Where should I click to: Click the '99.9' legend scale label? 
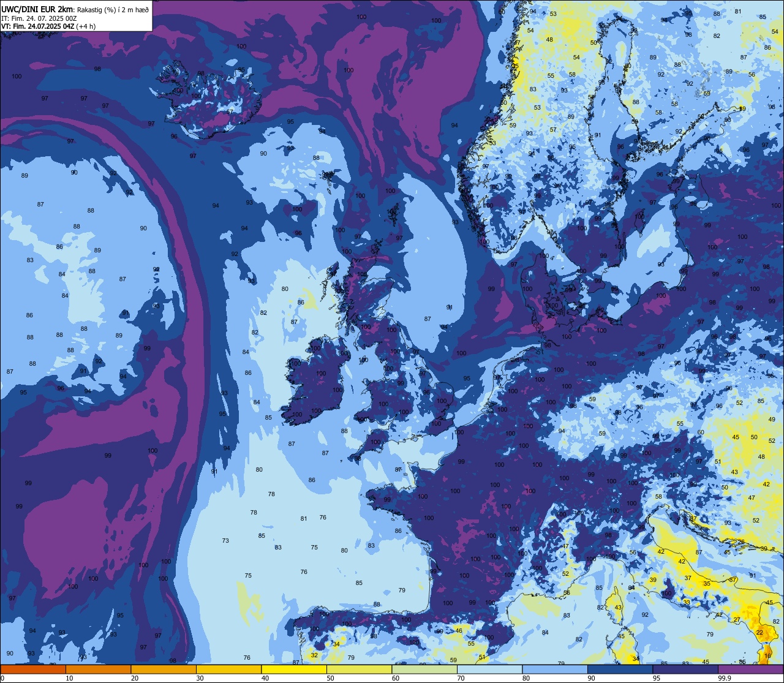[725, 678]
